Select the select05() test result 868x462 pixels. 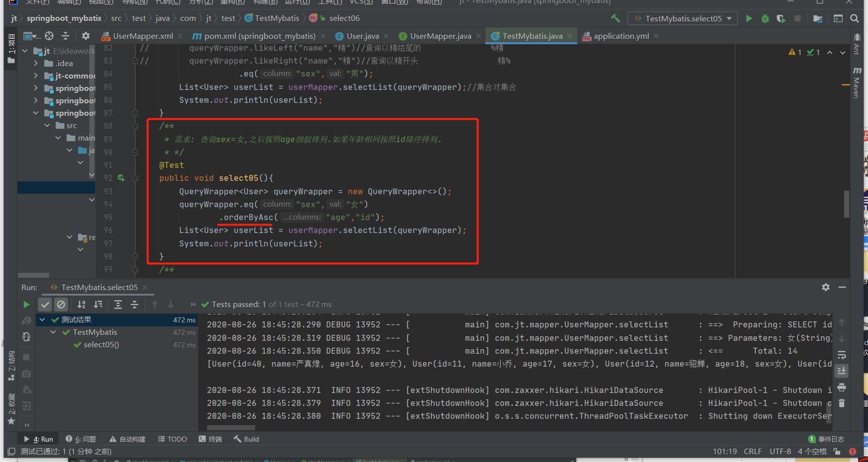101,345
